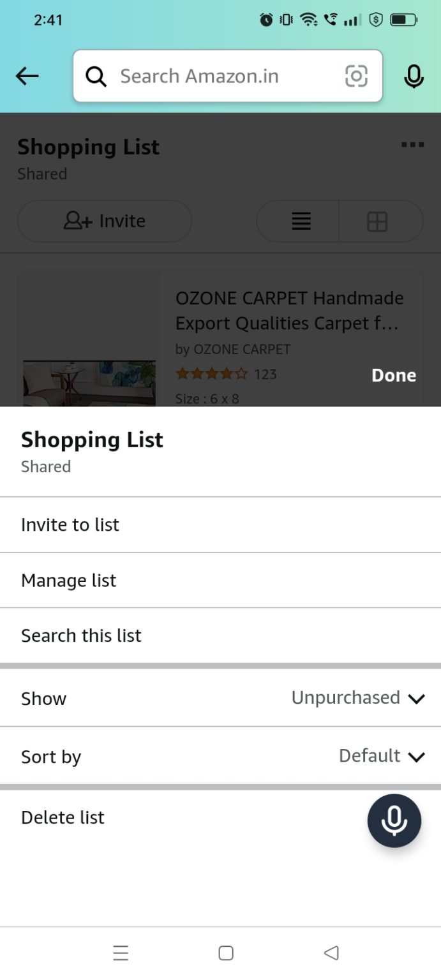Screen dimensions: 441x980
Task: Tap Done to finish editing the list
Action: 393,375
